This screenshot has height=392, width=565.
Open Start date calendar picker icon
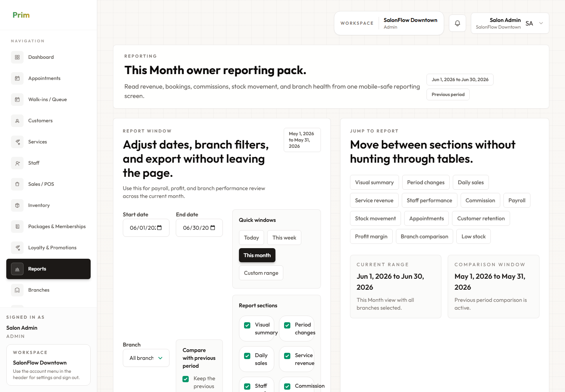159,228
